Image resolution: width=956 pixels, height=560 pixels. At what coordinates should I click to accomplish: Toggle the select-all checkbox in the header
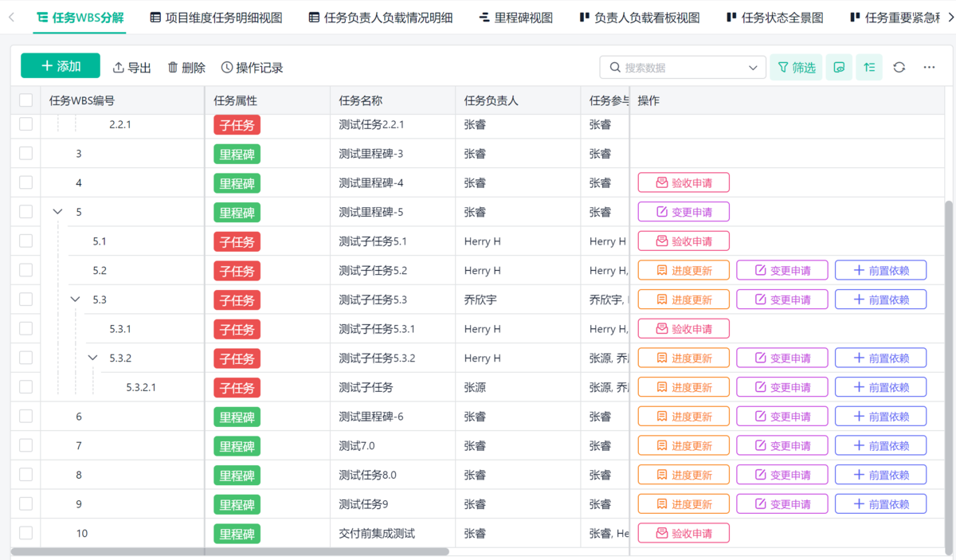coord(26,100)
